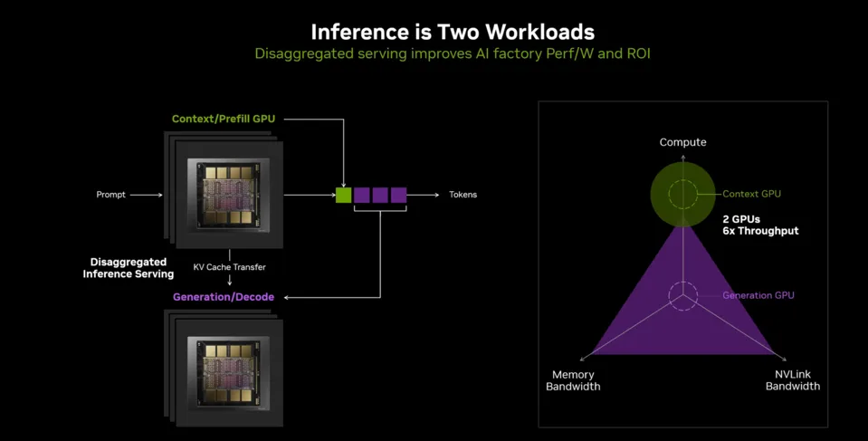Select the "Generation GPU" purple chart label
The width and height of the screenshot is (868, 441).
point(758,295)
